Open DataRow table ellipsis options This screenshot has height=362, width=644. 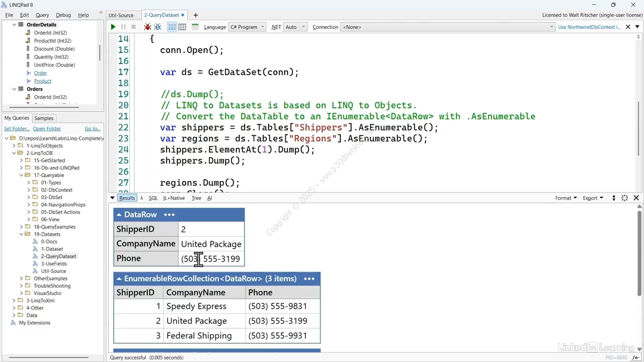[169, 215]
